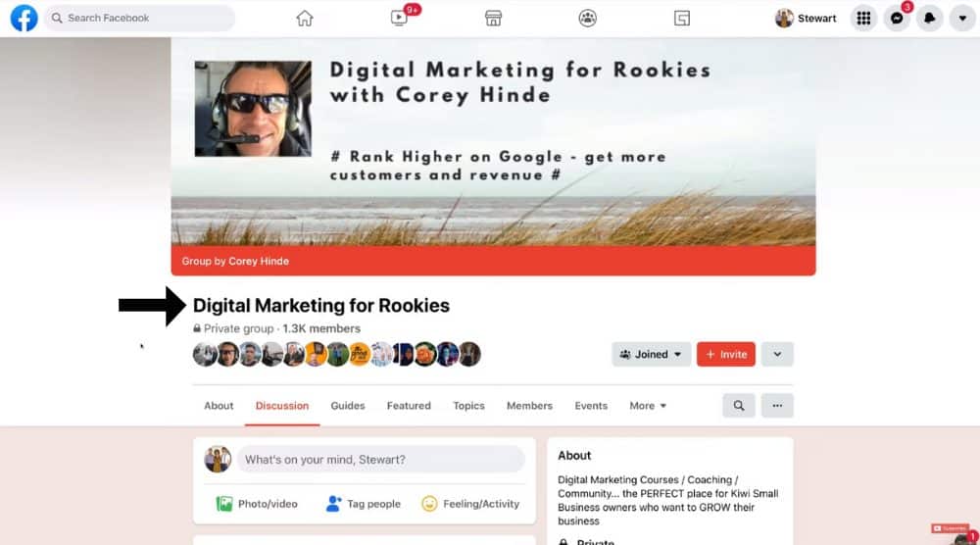Open the Gaming icon in top bar
Screen dimensions: 980x545
click(x=682, y=18)
